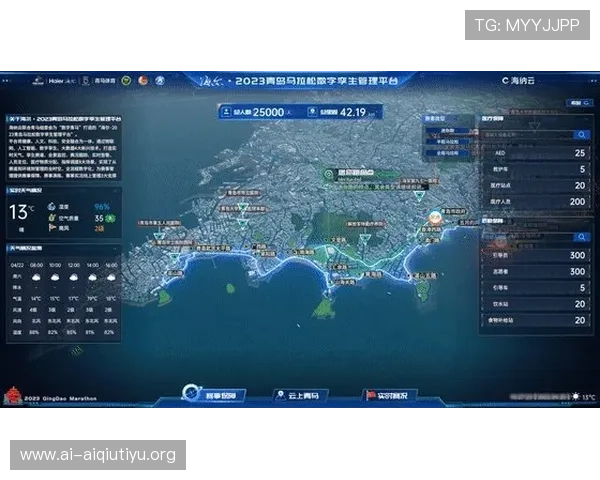
Task: Select the 赛事总览 bottom tab
Action: tap(215, 395)
